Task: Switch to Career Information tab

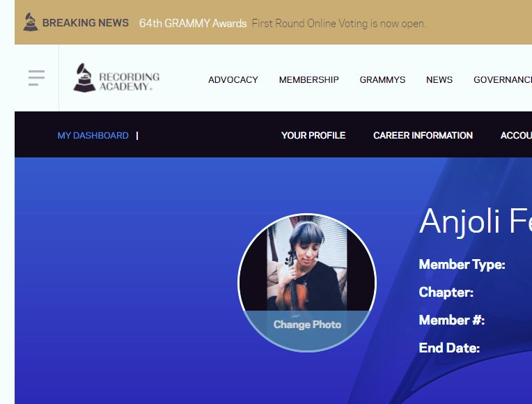Action: click(x=423, y=135)
